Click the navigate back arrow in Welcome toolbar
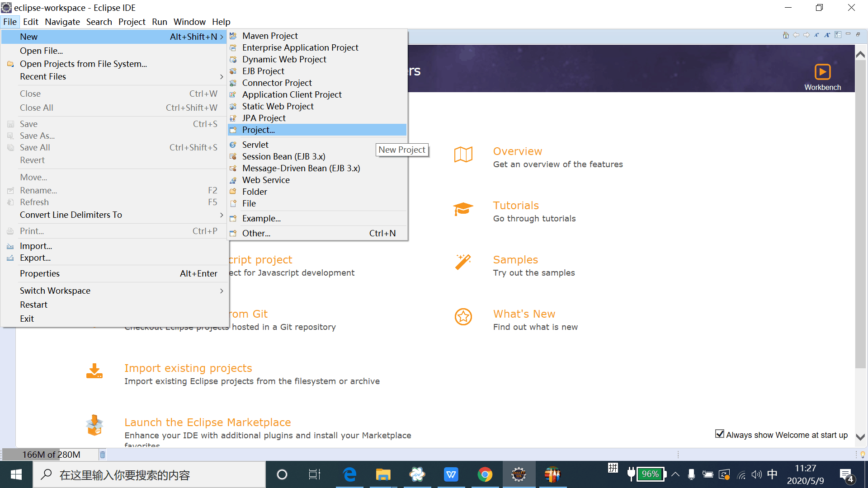 pyautogui.click(x=796, y=35)
